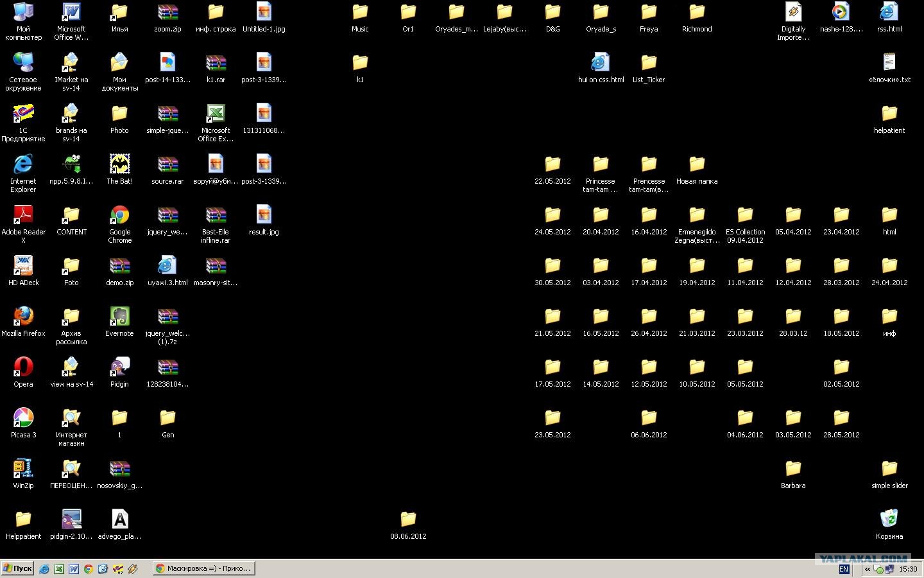Open the Маскировка Chrome taskbar window button
Screen dimensions: 924x578
(204, 568)
